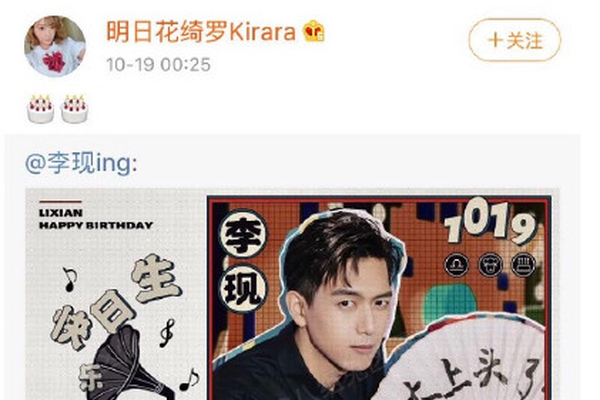Tap the LIXIAN HAPPY BIRTHDAY caption

(96, 219)
